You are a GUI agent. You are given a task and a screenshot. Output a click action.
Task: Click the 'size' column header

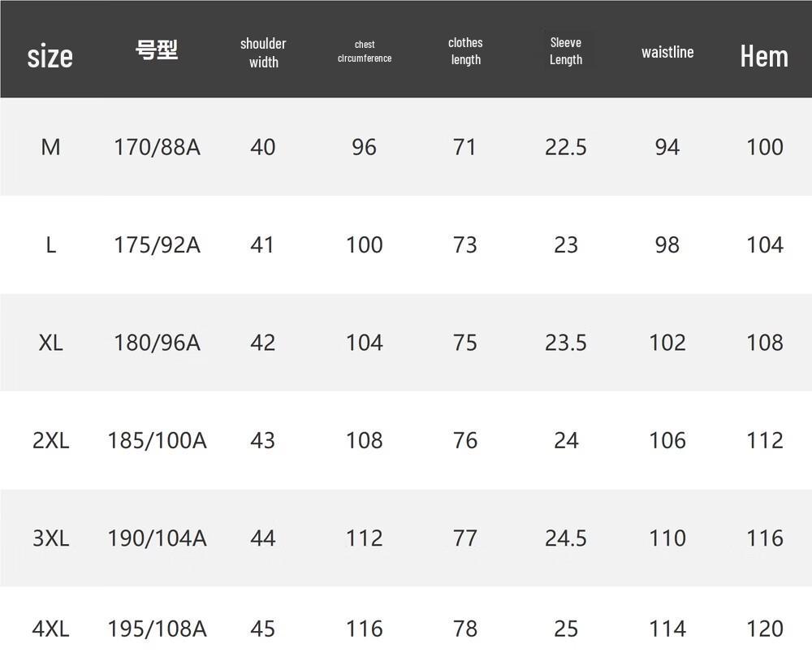tap(50, 56)
